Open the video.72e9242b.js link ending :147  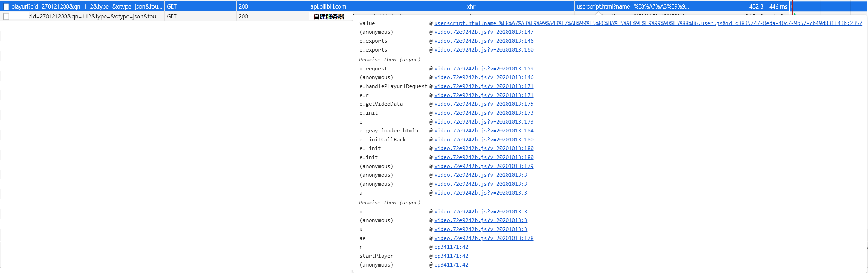(x=484, y=32)
